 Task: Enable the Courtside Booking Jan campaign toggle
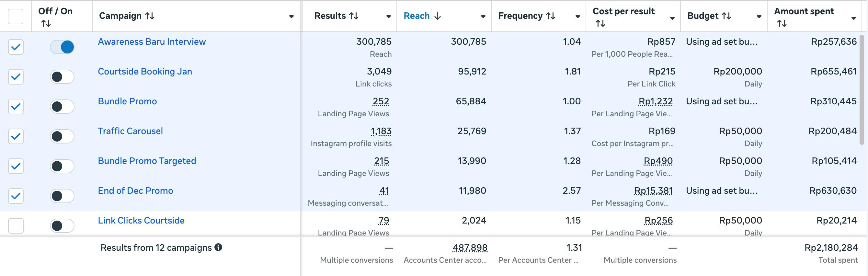[62, 77]
